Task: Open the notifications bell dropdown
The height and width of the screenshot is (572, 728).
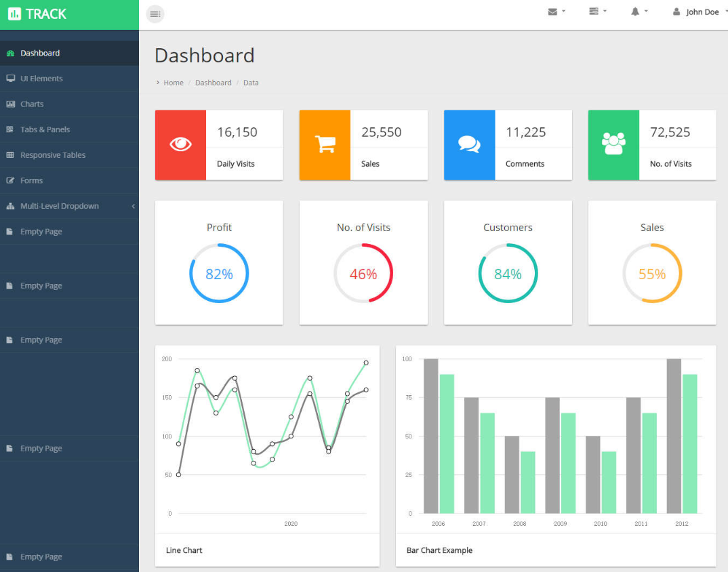Action: tap(639, 12)
